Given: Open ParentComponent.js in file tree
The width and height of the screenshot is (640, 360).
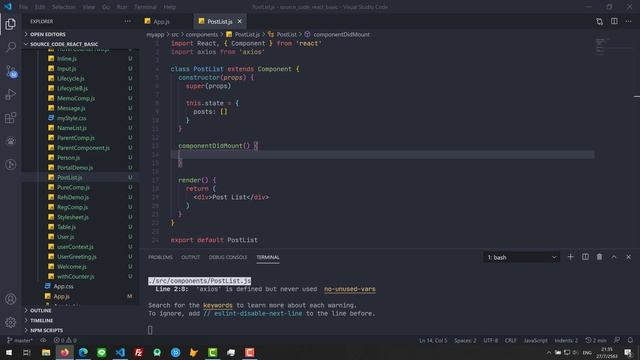Looking at the screenshot, I should pyautogui.click(x=83, y=148).
